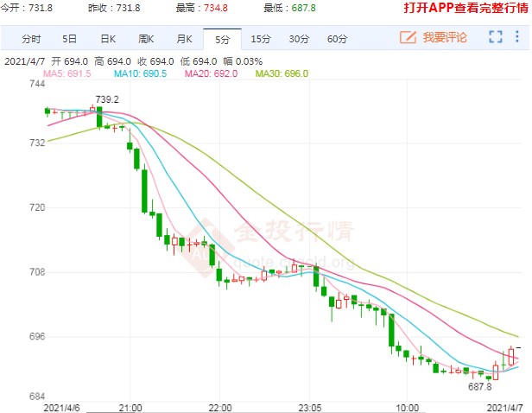Click the 低 694.0 low value
The image size is (532, 413).
coord(199,61)
